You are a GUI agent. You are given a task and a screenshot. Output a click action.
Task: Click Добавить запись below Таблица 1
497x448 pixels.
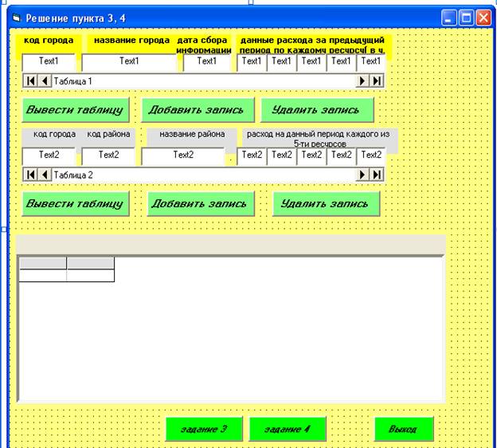[198, 110]
